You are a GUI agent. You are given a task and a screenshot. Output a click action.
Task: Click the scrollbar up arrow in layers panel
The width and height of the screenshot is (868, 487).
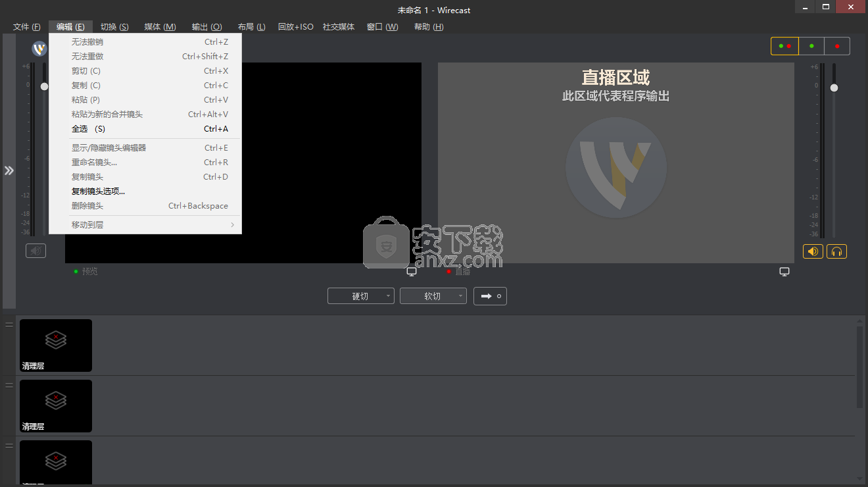click(x=860, y=320)
